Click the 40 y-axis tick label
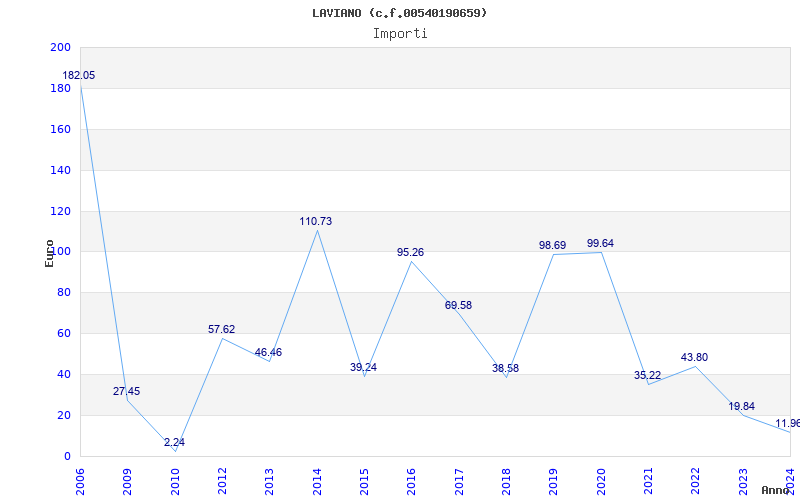 (x=64, y=374)
